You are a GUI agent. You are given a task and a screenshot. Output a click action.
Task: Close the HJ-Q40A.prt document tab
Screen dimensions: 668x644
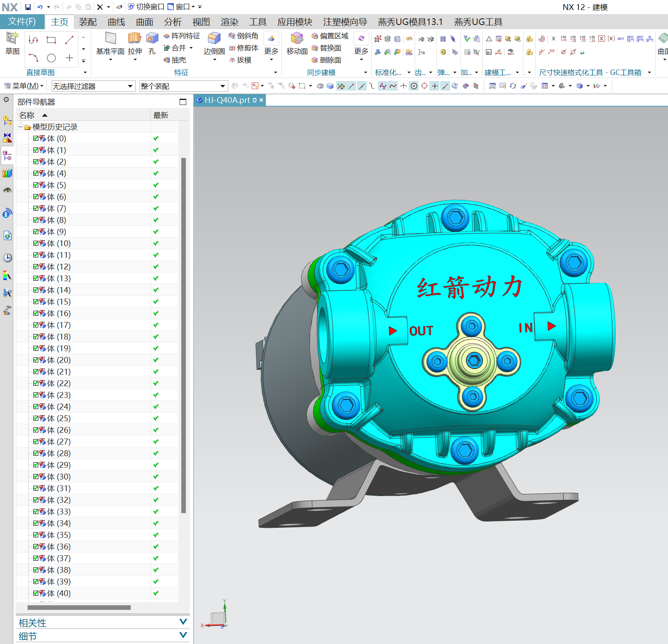pos(261,100)
